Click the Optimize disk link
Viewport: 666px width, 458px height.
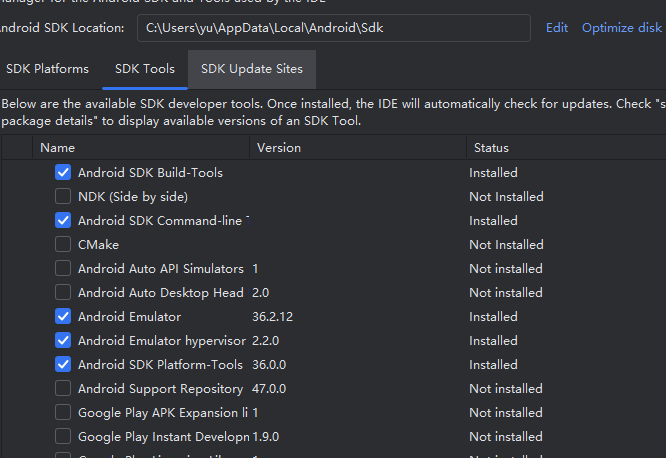pyautogui.click(x=622, y=28)
